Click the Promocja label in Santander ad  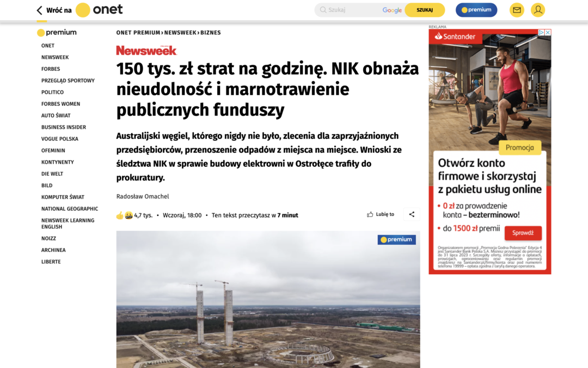click(x=520, y=148)
